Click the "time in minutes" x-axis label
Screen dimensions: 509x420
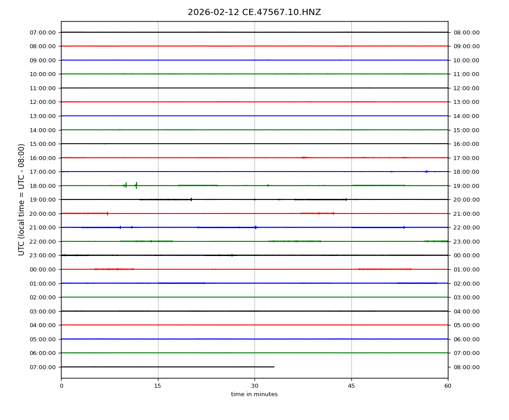pos(254,394)
